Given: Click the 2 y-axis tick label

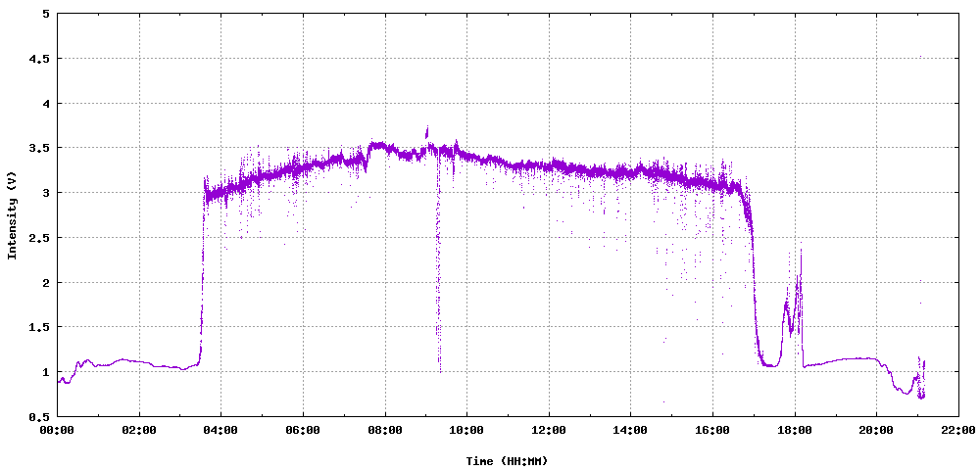Looking at the screenshot, I should 46,282.
